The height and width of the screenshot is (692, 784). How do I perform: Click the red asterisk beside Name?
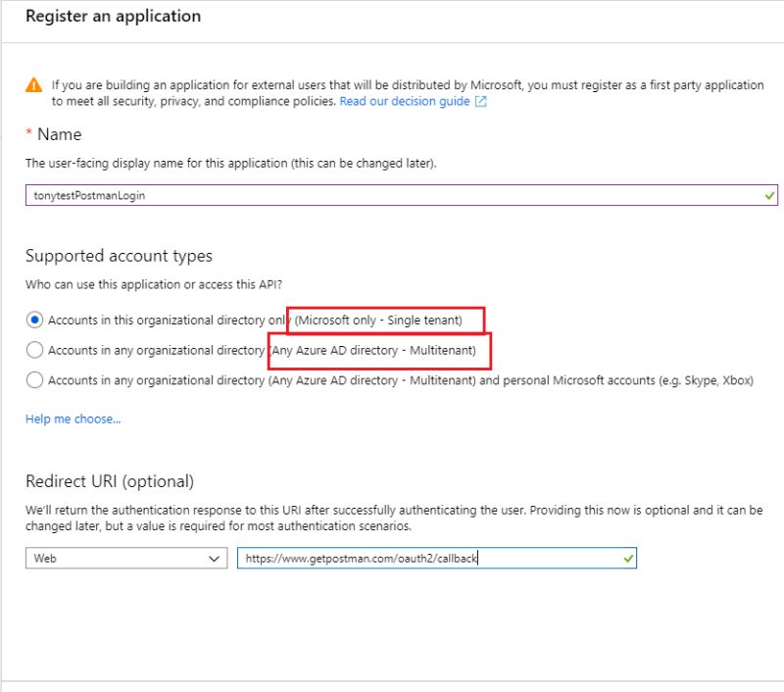pos(28,133)
